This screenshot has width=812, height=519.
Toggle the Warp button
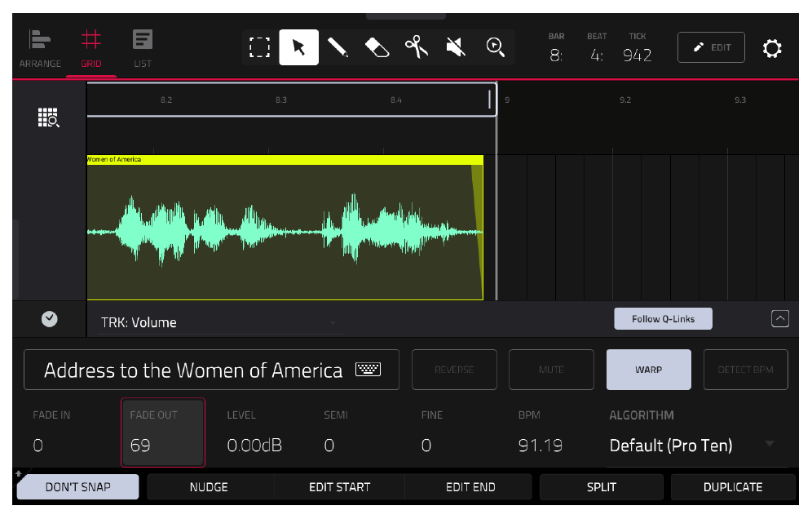point(648,370)
